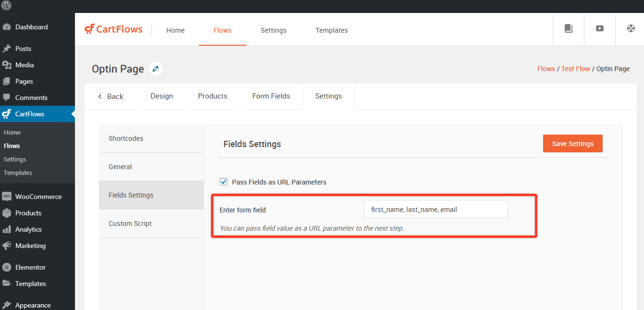Open the Shortcodes settings section
The image size is (644, 310).
coord(151,138)
